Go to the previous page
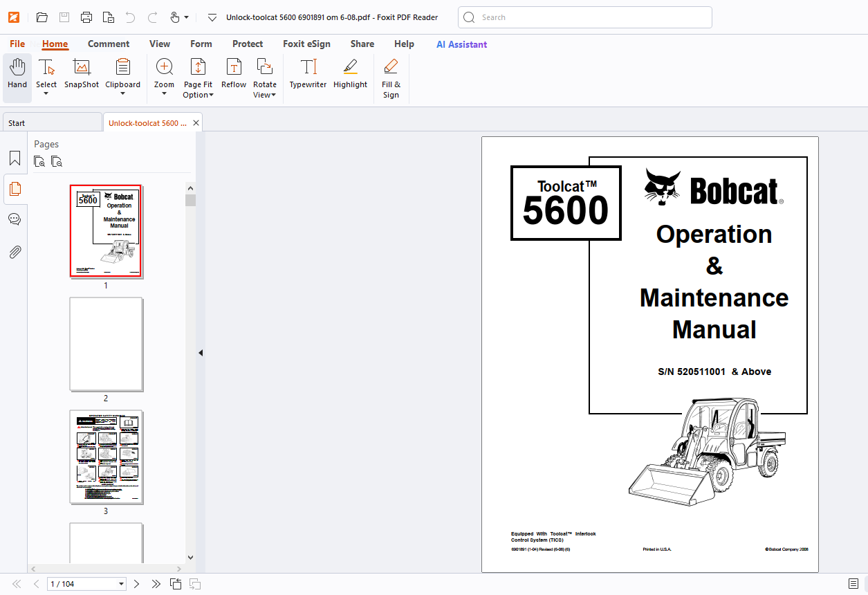The image size is (868, 595). pyautogui.click(x=36, y=584)
